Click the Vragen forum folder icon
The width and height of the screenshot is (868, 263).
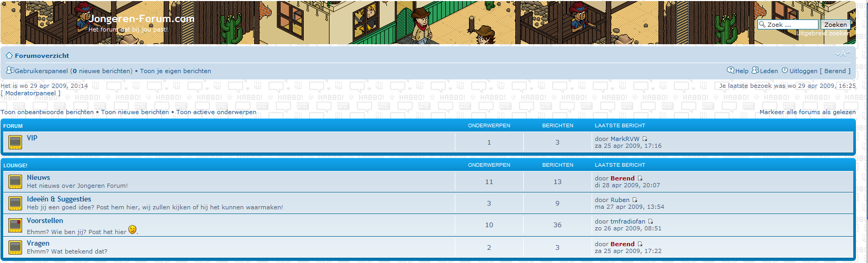[15, 247]
